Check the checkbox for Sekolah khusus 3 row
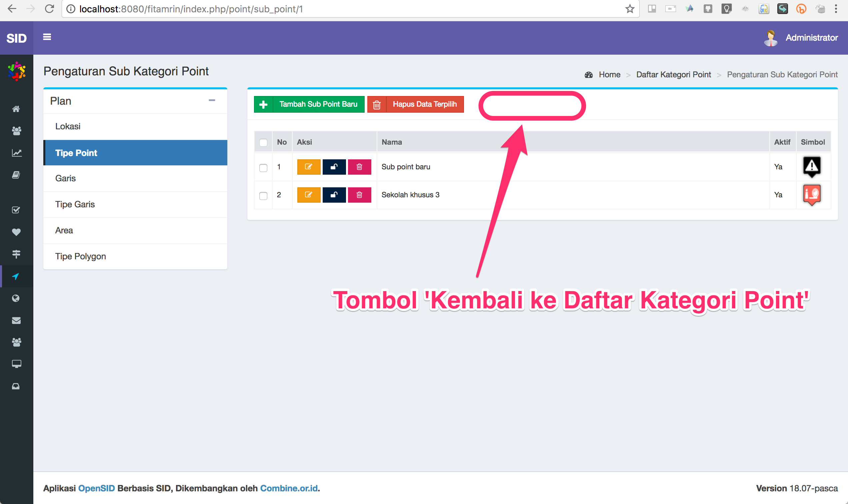 (263, 196)
